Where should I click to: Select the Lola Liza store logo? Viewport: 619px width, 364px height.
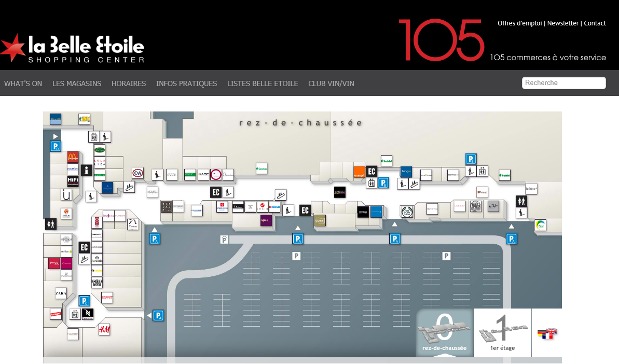tap(100, 162)
